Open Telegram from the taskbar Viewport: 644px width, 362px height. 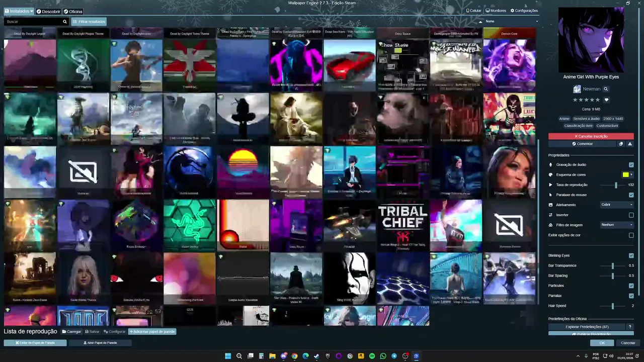point(394,356)
